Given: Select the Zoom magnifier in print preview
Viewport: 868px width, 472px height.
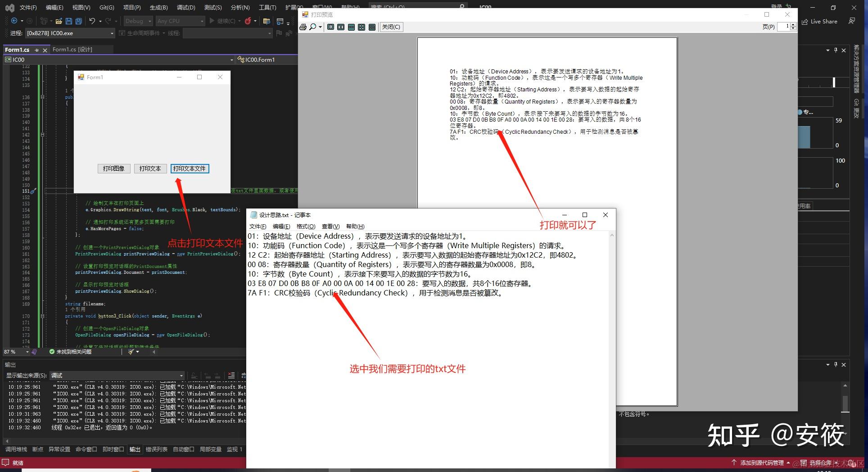Looking at the screenshot, I should pyautogui.click(x=313, y=27).
